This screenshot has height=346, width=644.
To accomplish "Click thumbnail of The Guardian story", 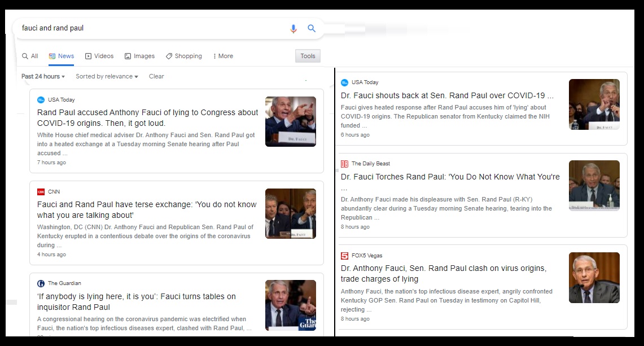I will pyautogui.click(x=291, y=305).
